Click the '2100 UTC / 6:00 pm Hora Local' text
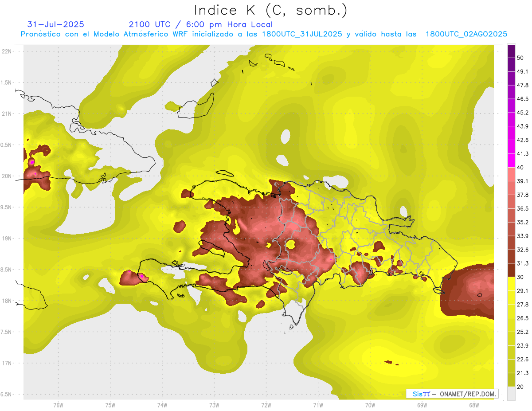 point(201,24)
